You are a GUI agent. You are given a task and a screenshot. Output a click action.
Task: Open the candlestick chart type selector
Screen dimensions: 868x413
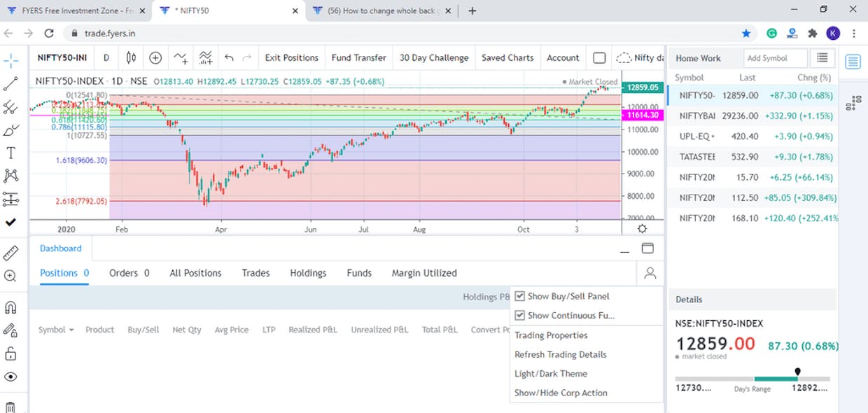tap(131, 57)
